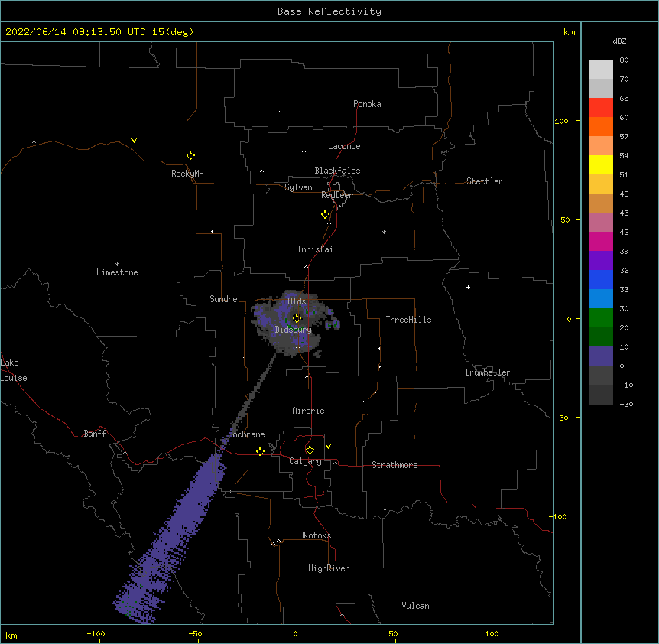This screenshot has width=659, height=644.
Task: Click the Cochrane town label
Action: click(x=246, y=434)
